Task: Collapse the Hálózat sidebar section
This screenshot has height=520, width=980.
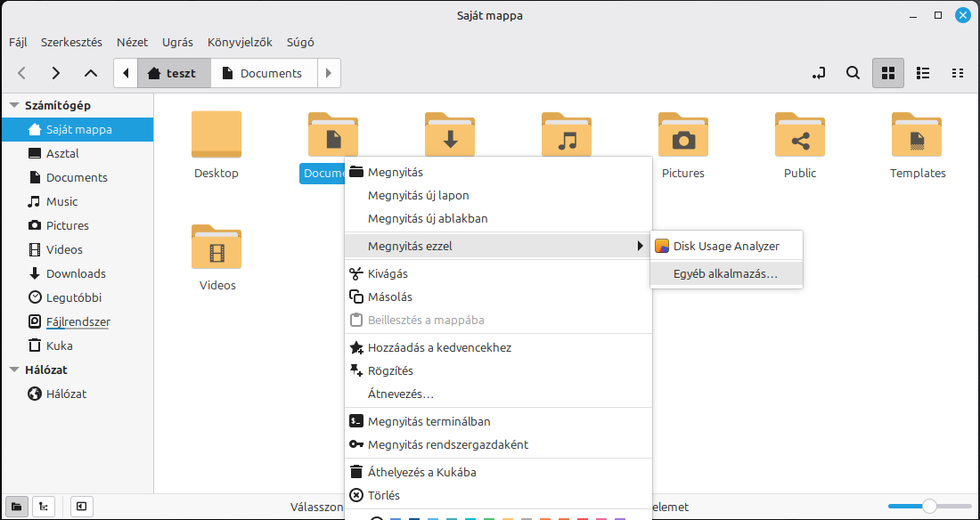Action: point(14,370)
